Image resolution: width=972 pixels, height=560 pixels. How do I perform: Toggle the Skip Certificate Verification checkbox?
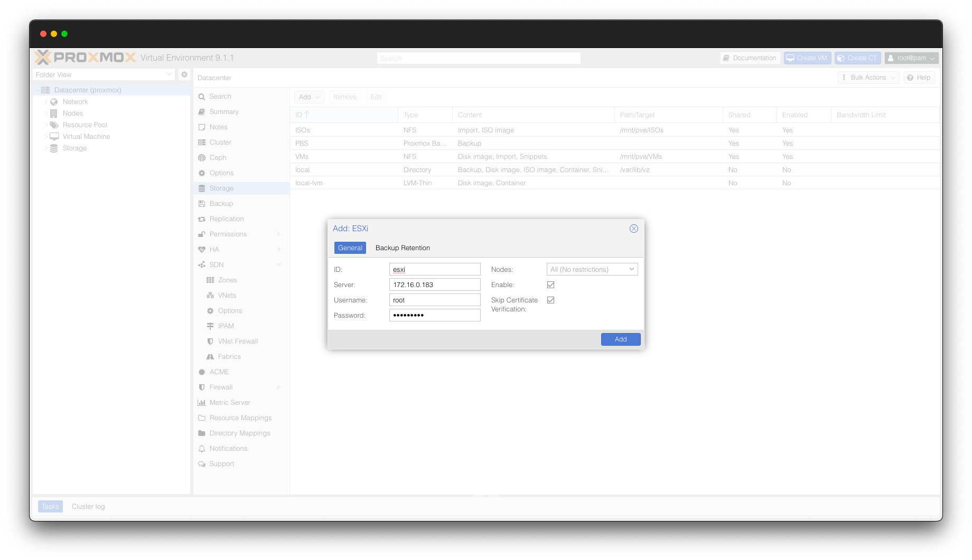(x=550, y=300)
